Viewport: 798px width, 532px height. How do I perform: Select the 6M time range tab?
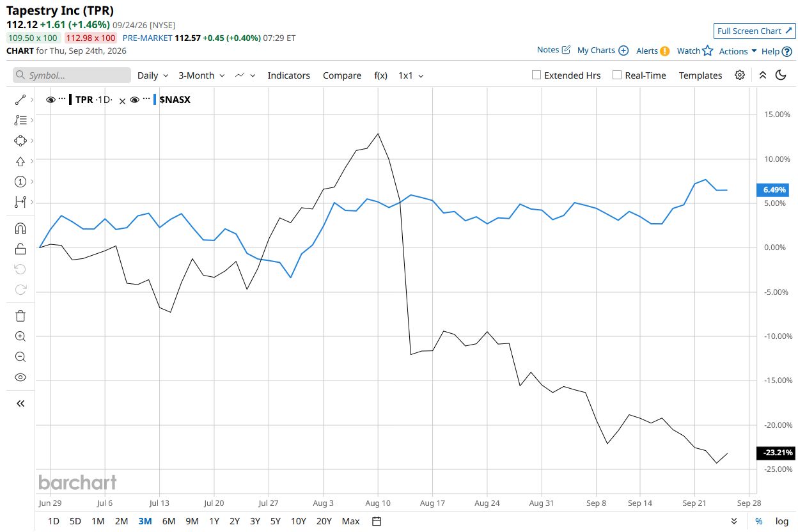pos(169,521)
